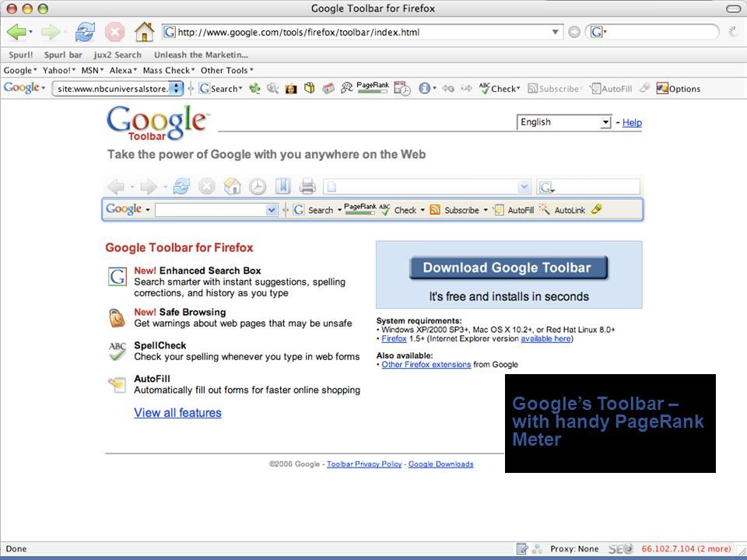Click the blue page info icon
The width and height of the screenshot is (747, 560).
point(424,88)
